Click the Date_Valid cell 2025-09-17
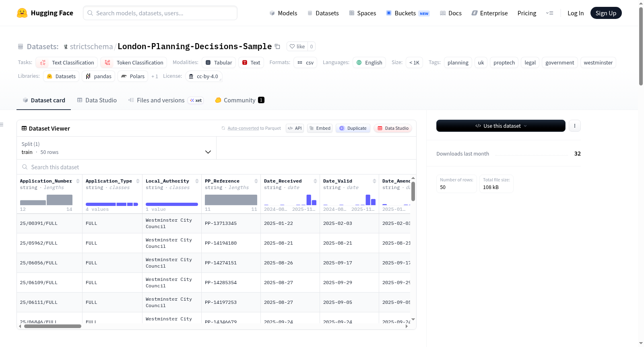Viewport: 644px width, 347px height. click(349, 263)
